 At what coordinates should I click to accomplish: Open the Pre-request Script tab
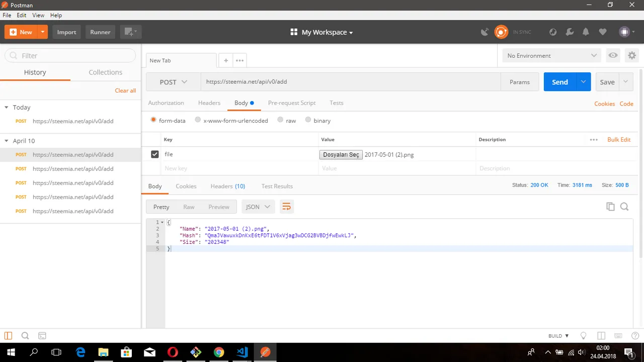292,103
